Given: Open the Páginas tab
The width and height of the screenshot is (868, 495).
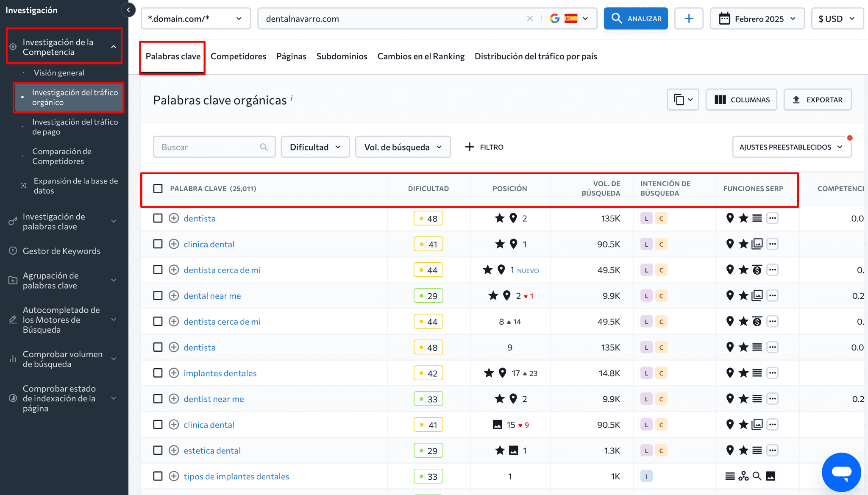Looking at the screenshot, I should (291, 56).
